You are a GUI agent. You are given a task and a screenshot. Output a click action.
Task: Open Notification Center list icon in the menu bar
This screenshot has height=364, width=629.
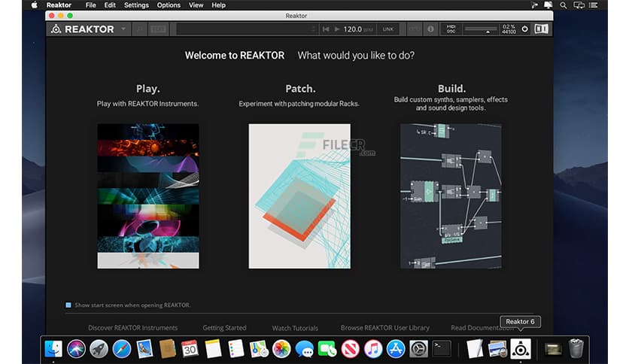tap(594, 5)
